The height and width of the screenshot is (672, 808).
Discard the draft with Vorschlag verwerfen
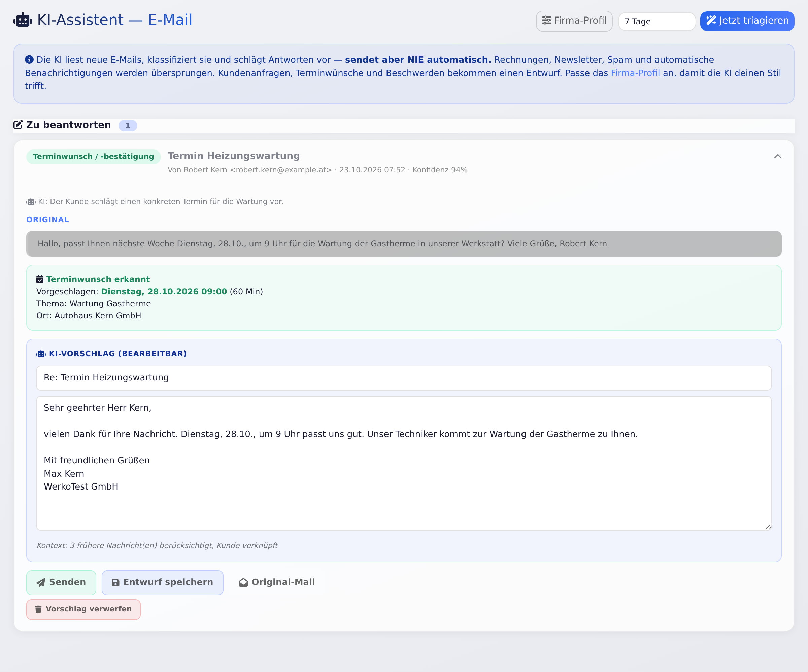point(83,610)
